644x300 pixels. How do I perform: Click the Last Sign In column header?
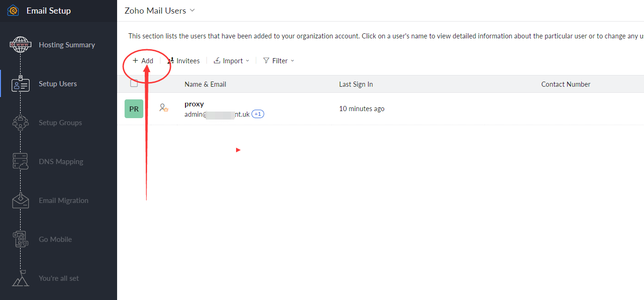click(356, 84)
